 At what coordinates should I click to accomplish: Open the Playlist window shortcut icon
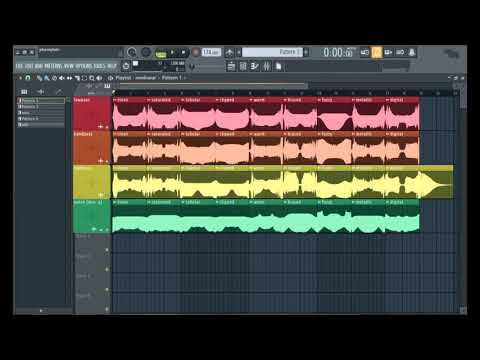click(x=231, y=66)
